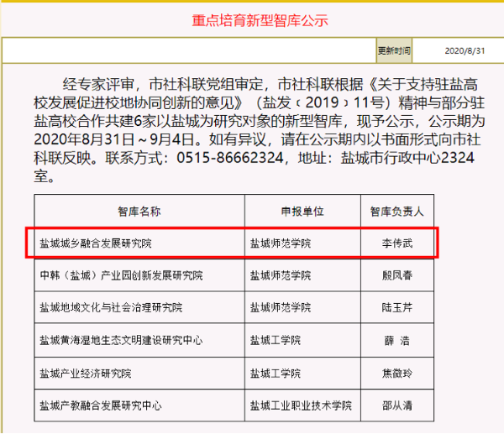504x434 pixels.
Task: Select 盐城黄海湿地生态文明建设研究中心 entry
Action: click(121, 341)
